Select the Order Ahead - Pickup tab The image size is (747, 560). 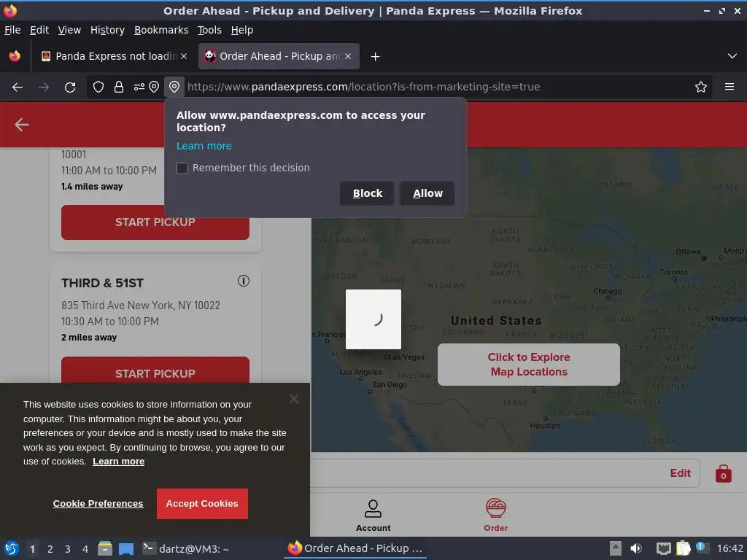tap(279, 56)
